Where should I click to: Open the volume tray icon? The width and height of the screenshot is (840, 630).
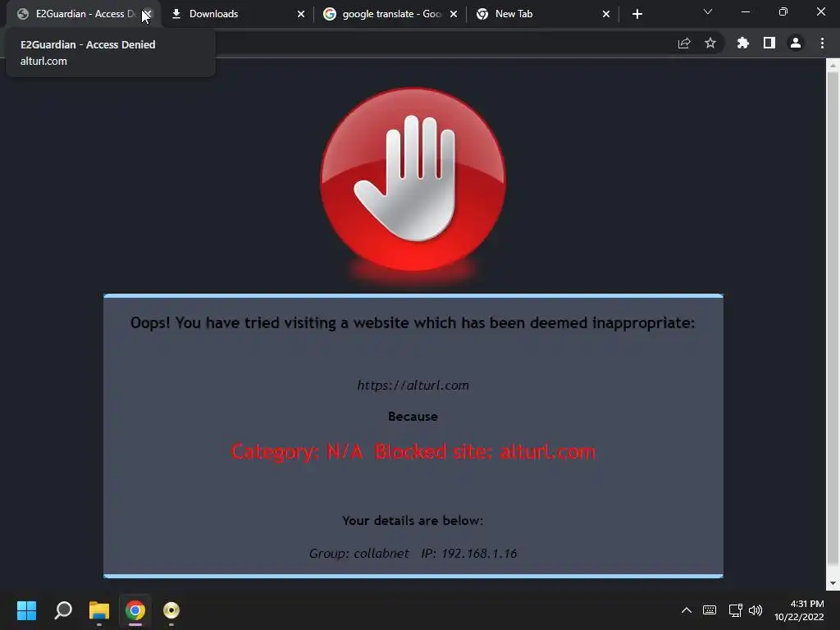click(756, 610)
